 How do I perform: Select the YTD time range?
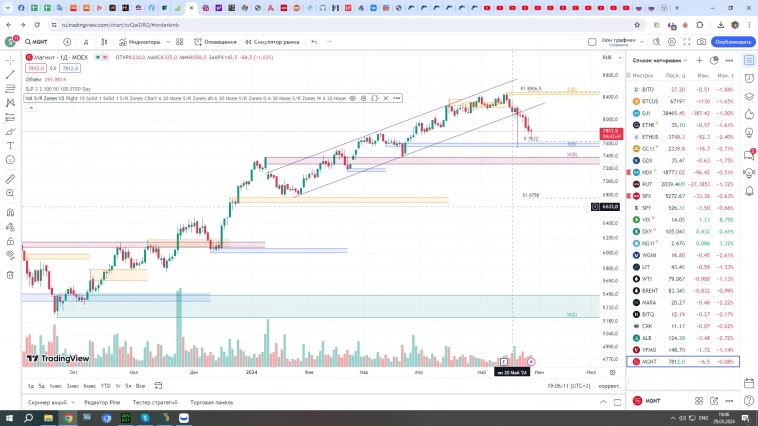tap(105, 385)
